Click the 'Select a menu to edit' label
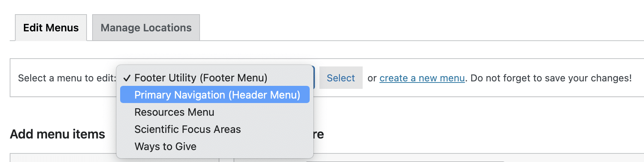The height and width of the screenshot is (162, 644). 67,78
